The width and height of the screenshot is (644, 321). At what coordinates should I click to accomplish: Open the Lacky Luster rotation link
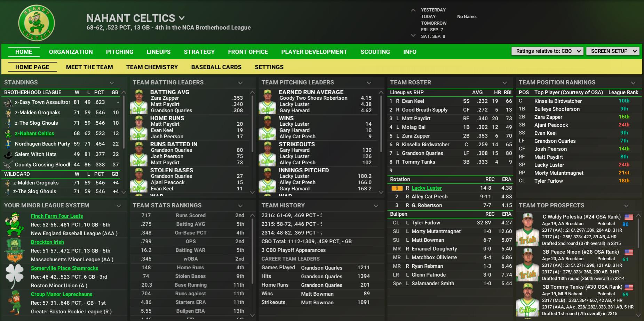[x=427, y=188]
